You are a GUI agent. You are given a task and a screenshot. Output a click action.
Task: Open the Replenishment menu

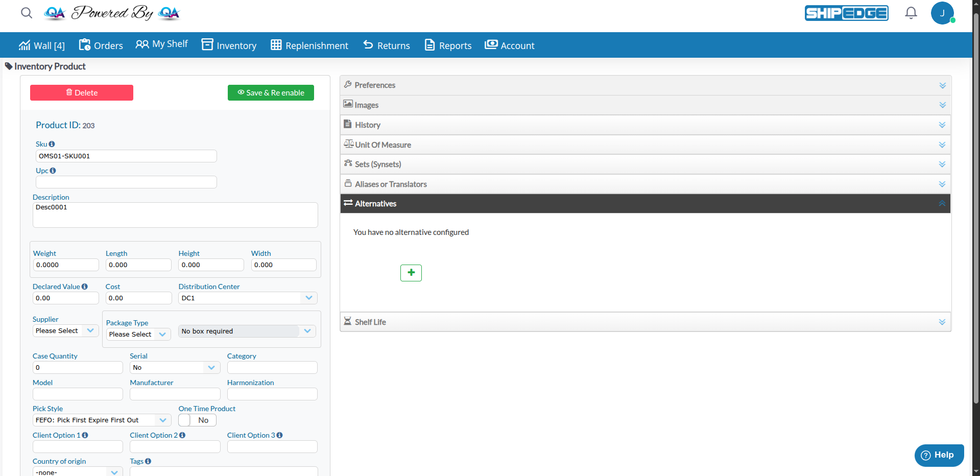(309, 45)
